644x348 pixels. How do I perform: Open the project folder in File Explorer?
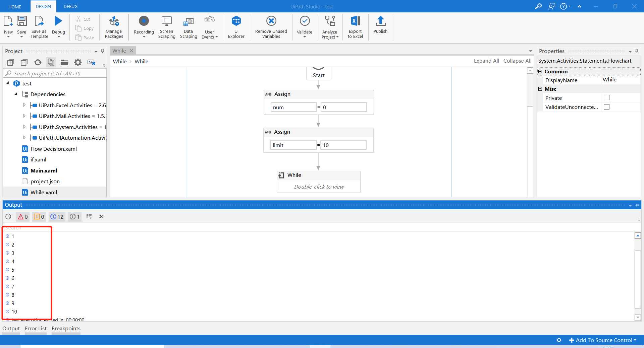(64, 62)
